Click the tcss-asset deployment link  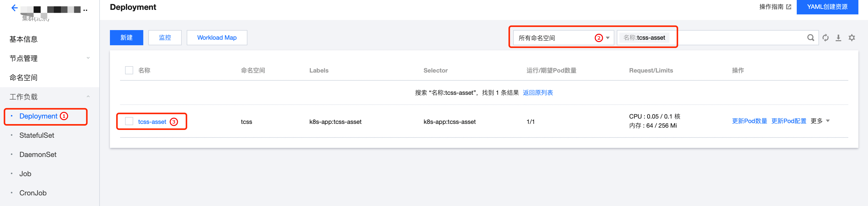tap(152, 122)
